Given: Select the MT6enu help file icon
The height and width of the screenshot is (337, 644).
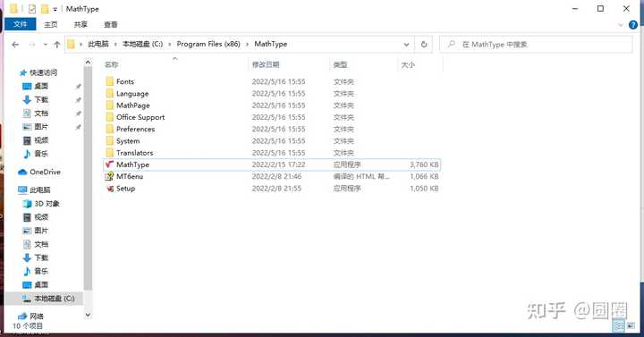Looking at the screenshot, I should (110, 176).
